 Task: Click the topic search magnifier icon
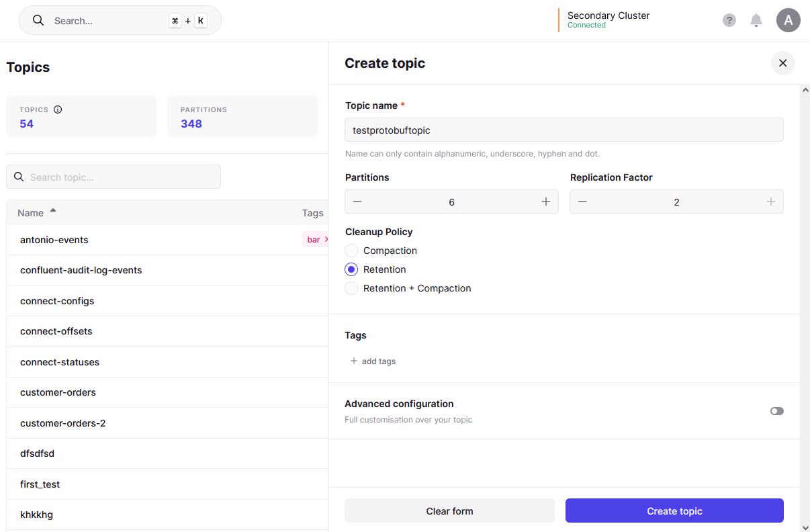19,177
